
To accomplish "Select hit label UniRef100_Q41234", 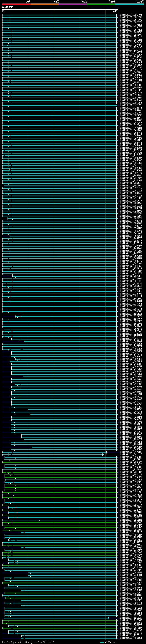I will click(131, 394).
